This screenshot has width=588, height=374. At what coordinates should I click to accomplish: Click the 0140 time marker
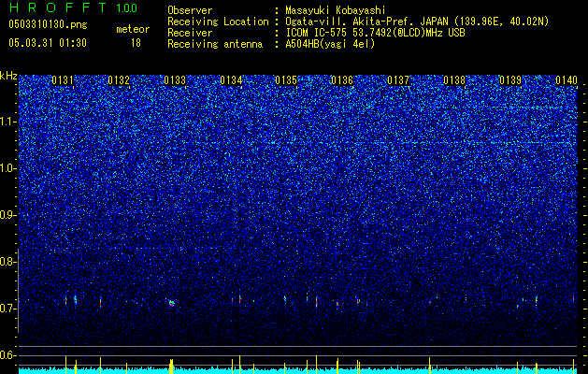pos(566,80)
